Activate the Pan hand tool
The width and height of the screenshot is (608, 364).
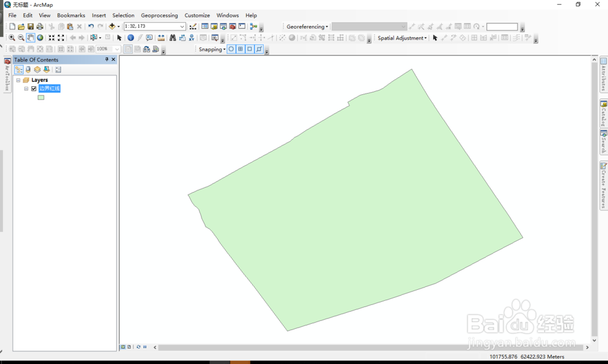[30, 38]
